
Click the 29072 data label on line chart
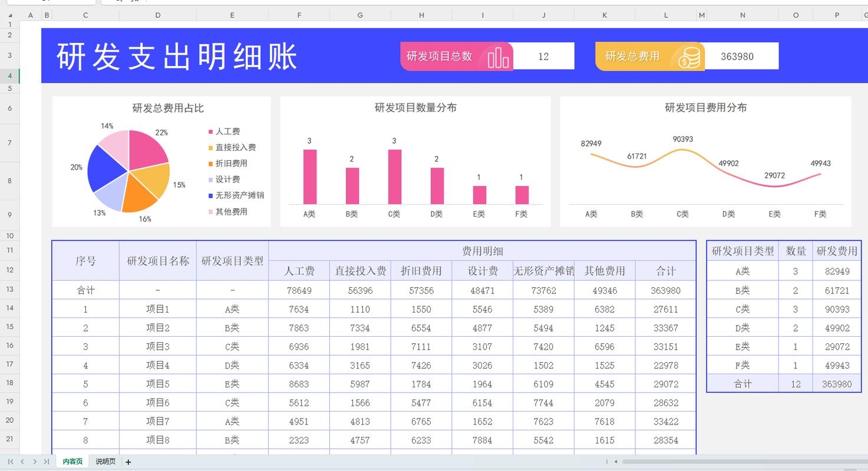tap(775, 175)
